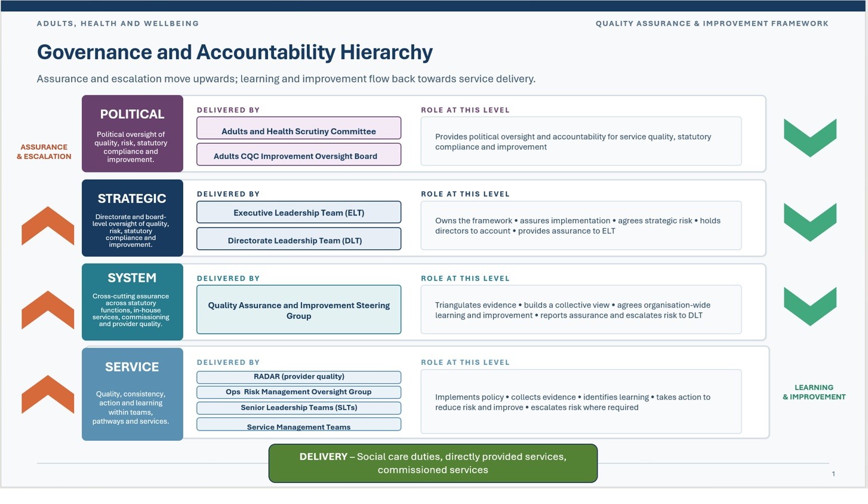Click 'DELIVERED BY' label in the Service row
This screenshot has height=504, width=868.
tap(228, 362)
